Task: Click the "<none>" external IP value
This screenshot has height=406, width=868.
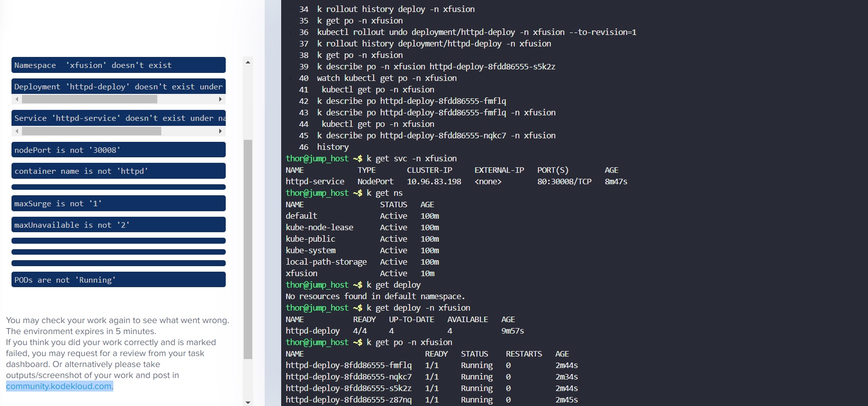Action: pyautogui.click(x=488, y=181)
